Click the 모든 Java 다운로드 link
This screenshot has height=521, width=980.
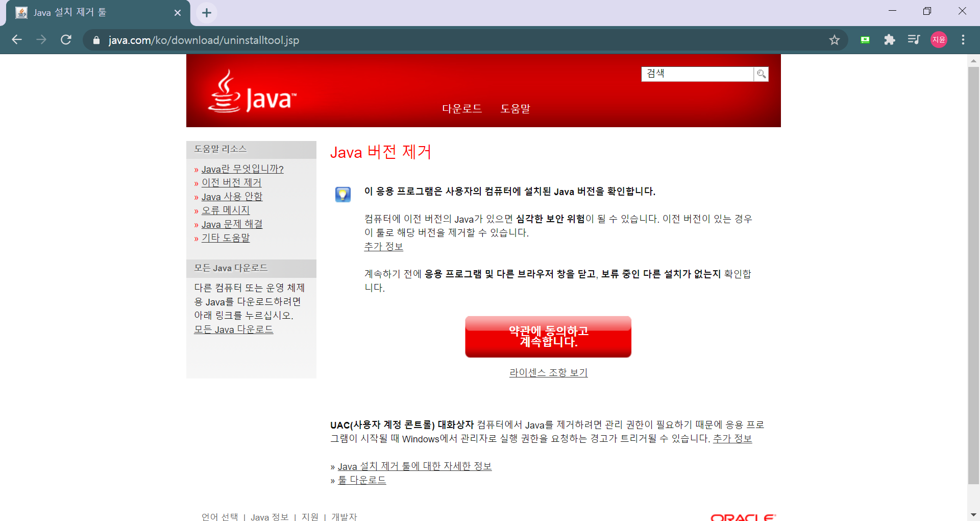[x=234, y=329]
